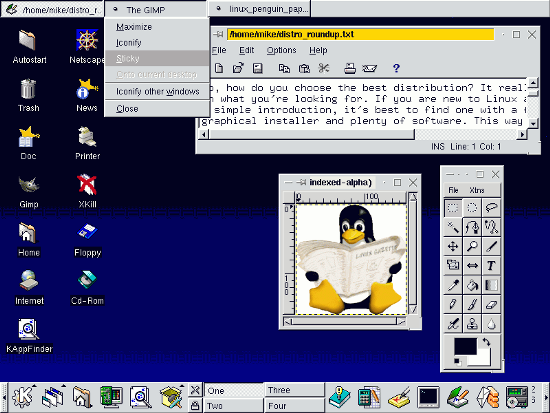Click the Print icon in editor toolbar

350,68
